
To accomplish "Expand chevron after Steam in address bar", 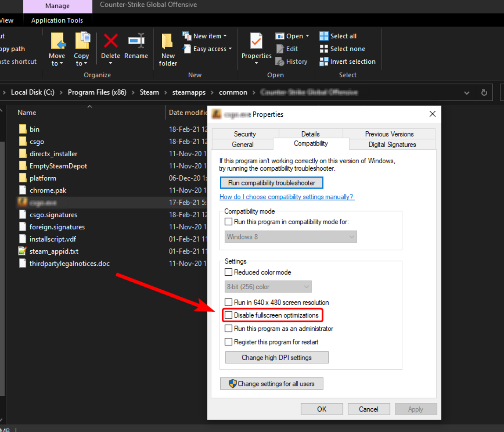I will tap(166, 92).
